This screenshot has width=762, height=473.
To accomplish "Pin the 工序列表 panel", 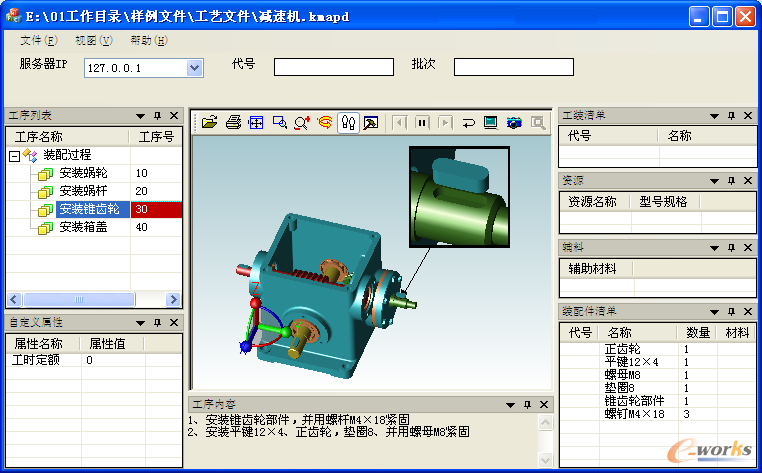I will point(157,116).
